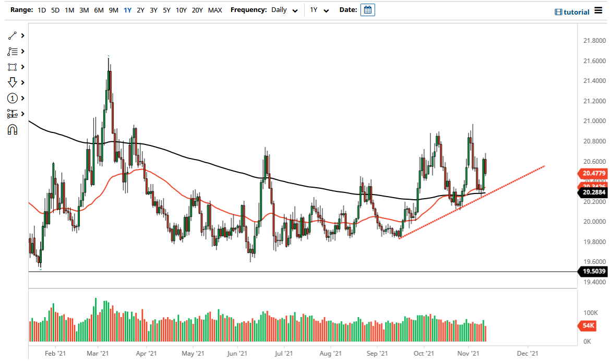Select the numbered callout tool
Screen dimensions: 613x364
pyautogui.click(x=13, y=98)
